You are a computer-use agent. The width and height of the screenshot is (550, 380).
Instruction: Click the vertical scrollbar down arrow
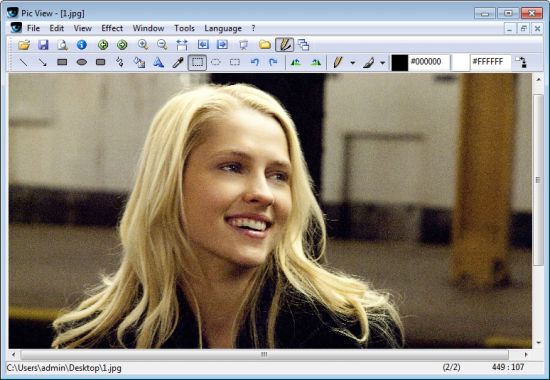click(538, 342)
